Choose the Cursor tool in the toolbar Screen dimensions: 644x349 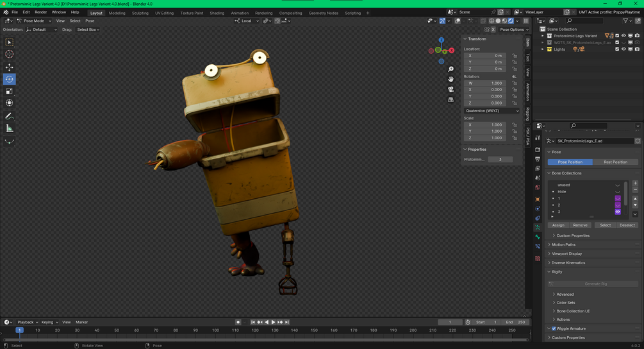coord(10,55)
